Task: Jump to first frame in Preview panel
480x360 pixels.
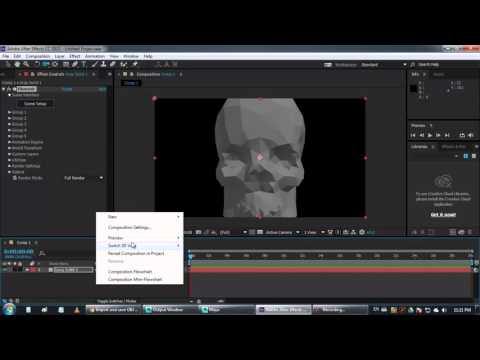Action: (413, 135)
